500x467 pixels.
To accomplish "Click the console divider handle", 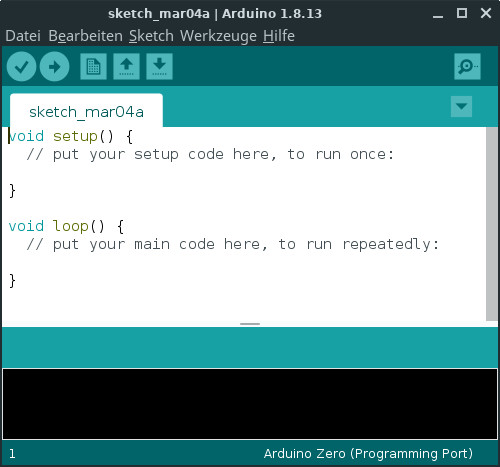I will pos(250,324).
